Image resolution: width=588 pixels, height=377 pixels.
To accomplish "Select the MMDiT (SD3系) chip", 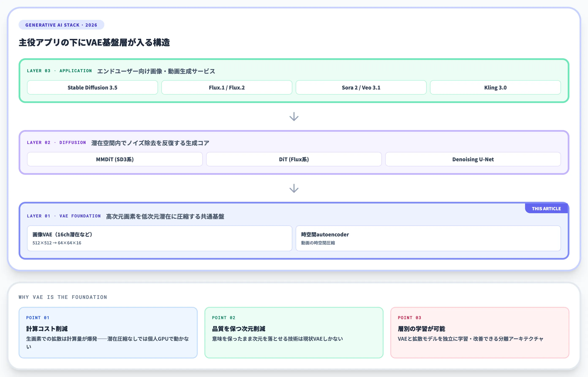I will pyautogui.click(x=115, y=159).
